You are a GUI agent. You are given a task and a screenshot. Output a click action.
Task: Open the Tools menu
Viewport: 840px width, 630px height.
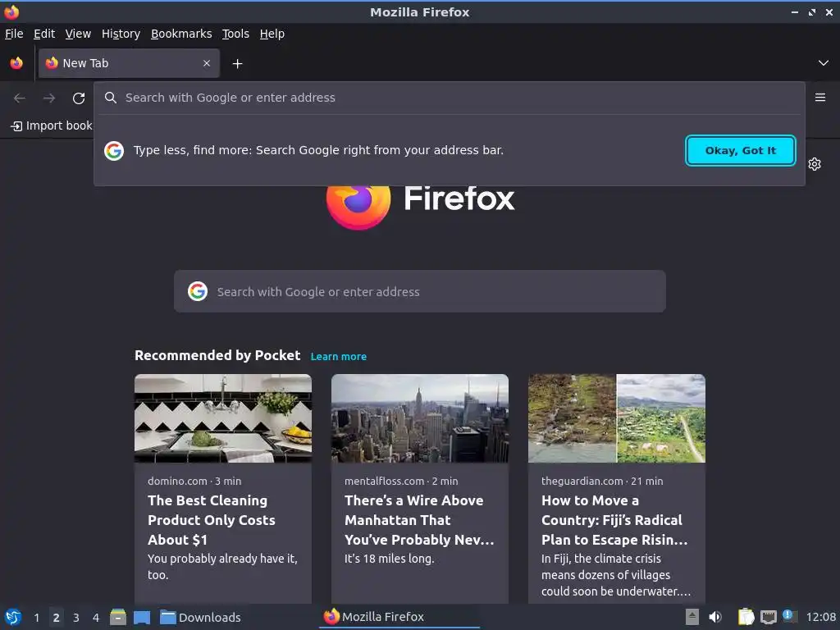coord(235,34)
